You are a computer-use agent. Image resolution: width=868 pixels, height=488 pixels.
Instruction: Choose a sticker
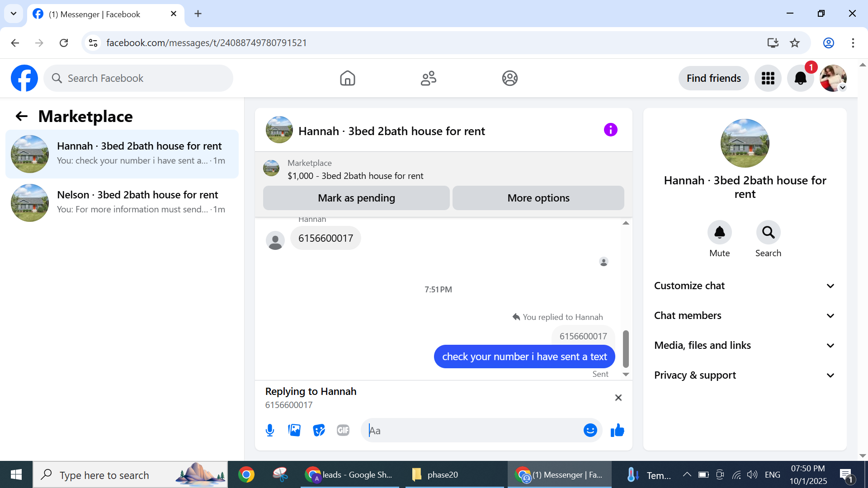pos(319,430)
